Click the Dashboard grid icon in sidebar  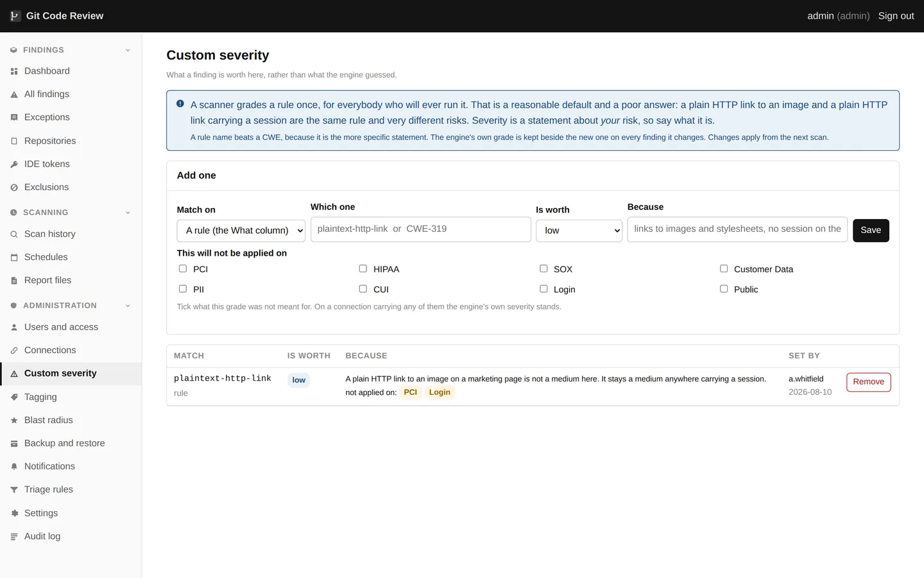click(14, 71)
